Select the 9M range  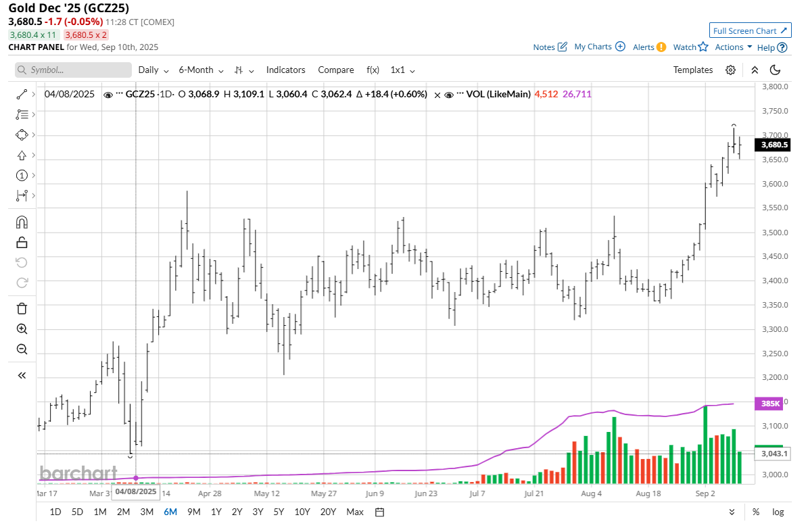pos(194,512)
